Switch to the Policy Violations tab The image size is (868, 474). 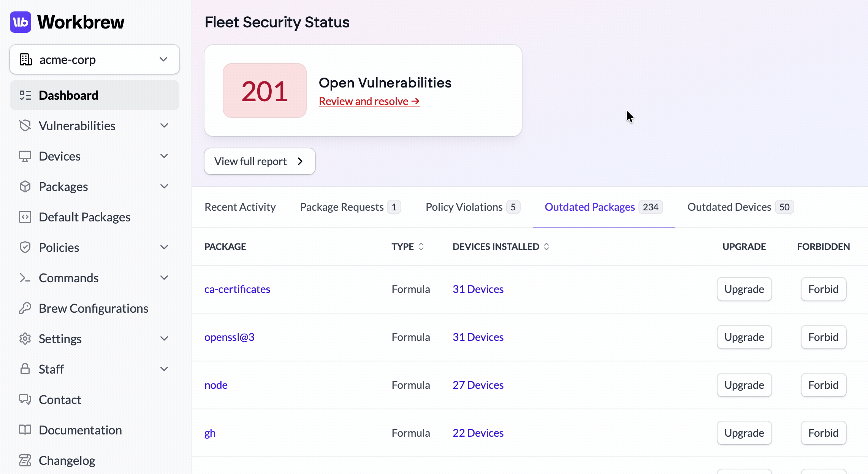pos(473,207)
